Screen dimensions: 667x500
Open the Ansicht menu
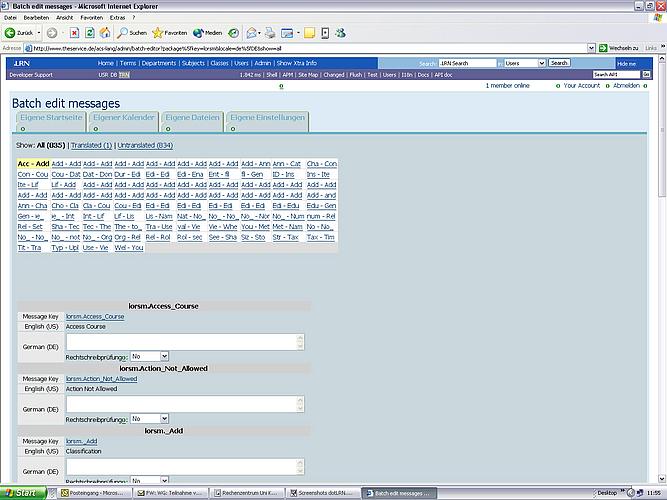[65, 18]
